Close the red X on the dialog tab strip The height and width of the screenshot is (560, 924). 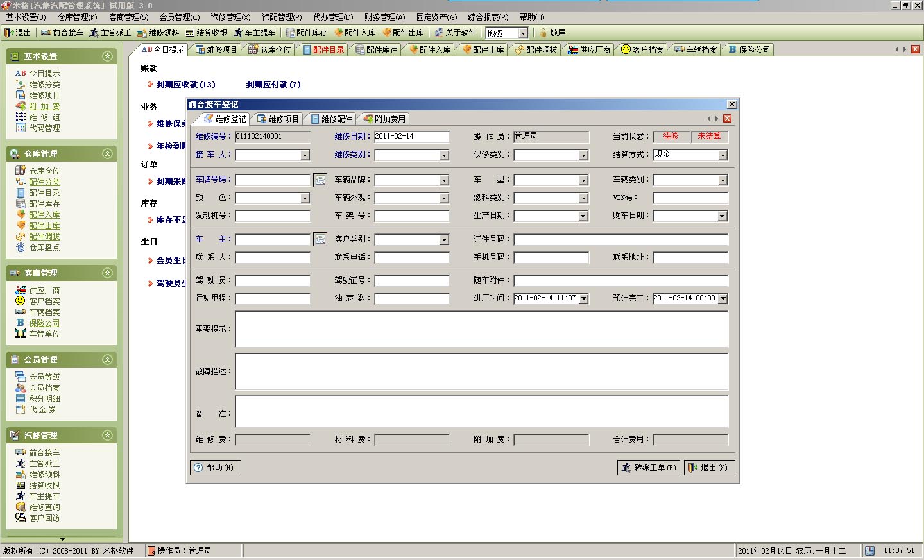[727, 119]
